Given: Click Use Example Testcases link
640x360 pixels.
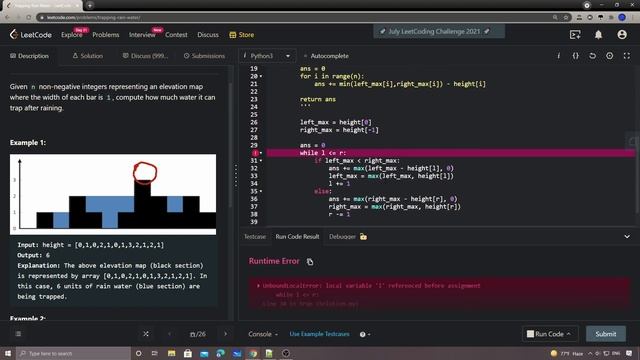Looking at the screenshot, I should click(320, 334).
